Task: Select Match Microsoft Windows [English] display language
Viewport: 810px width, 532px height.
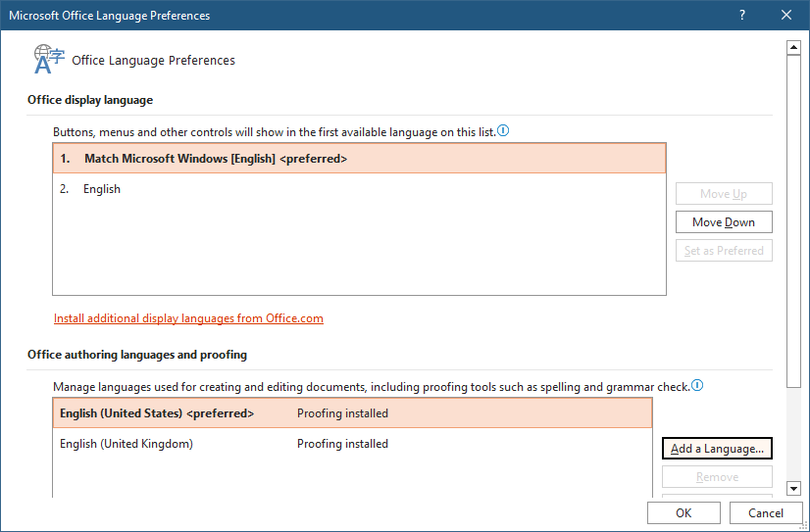Action: tap(360, 159)
